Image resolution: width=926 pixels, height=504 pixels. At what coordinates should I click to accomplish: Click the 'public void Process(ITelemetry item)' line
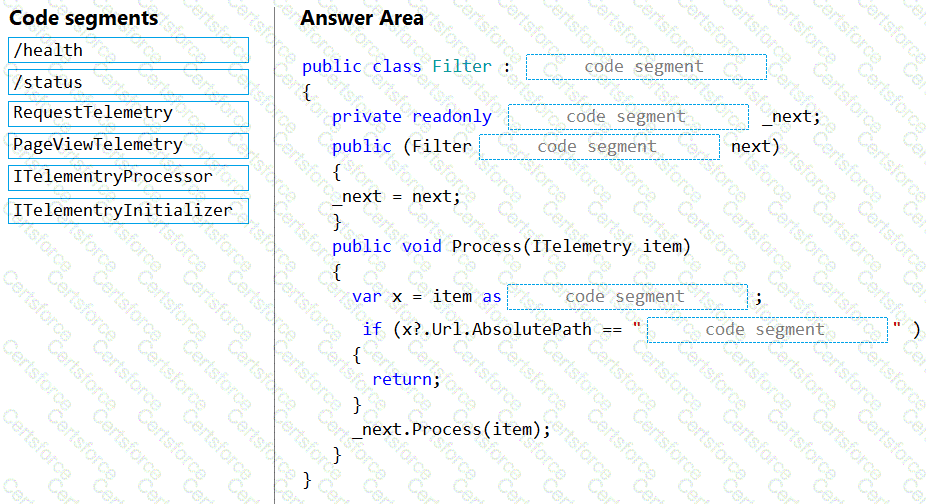coord(511,246)
